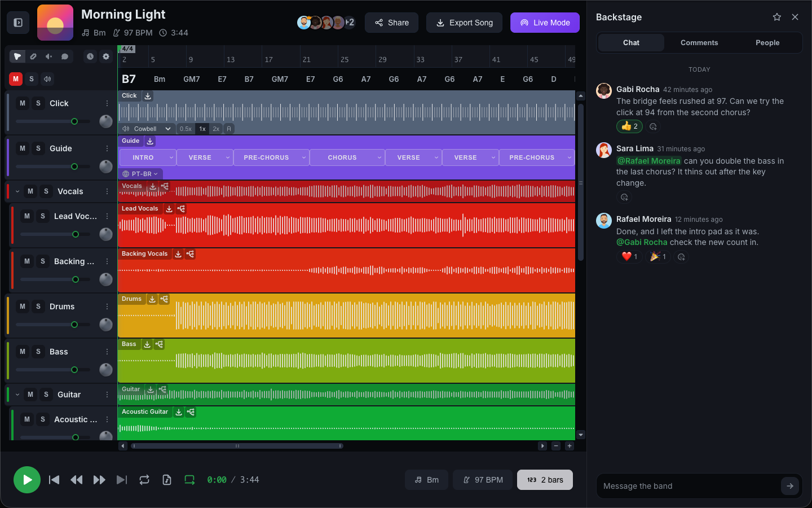Toggle the master solo S button
Image resolution: width=812 pixels, height=508 pixels.
point(32,79)
